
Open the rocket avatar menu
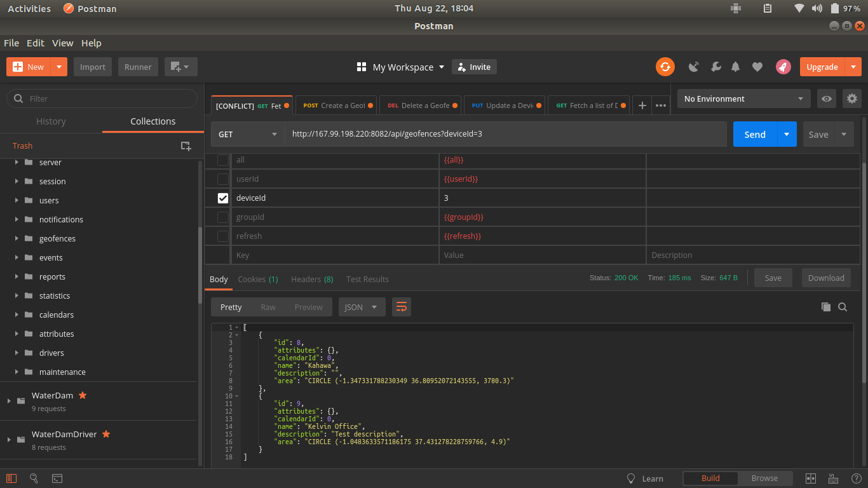click(x=783, y=67)
